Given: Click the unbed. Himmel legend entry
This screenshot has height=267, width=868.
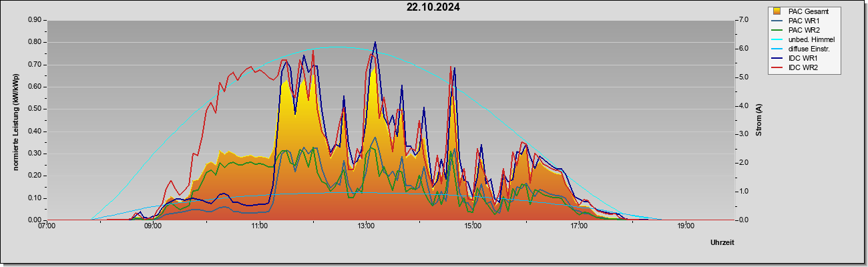Looking at the screenshot, I should 804,39.
